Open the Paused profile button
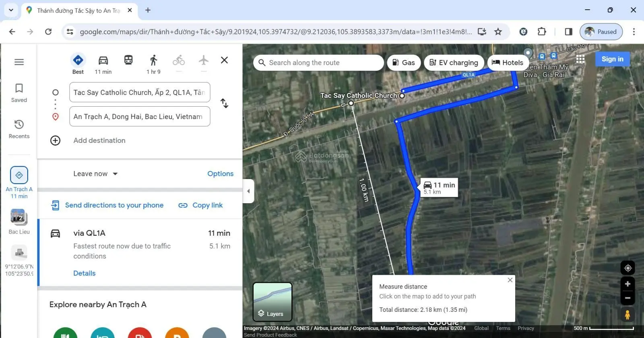The width and height of the screenshot is (644, 338). 601,32
